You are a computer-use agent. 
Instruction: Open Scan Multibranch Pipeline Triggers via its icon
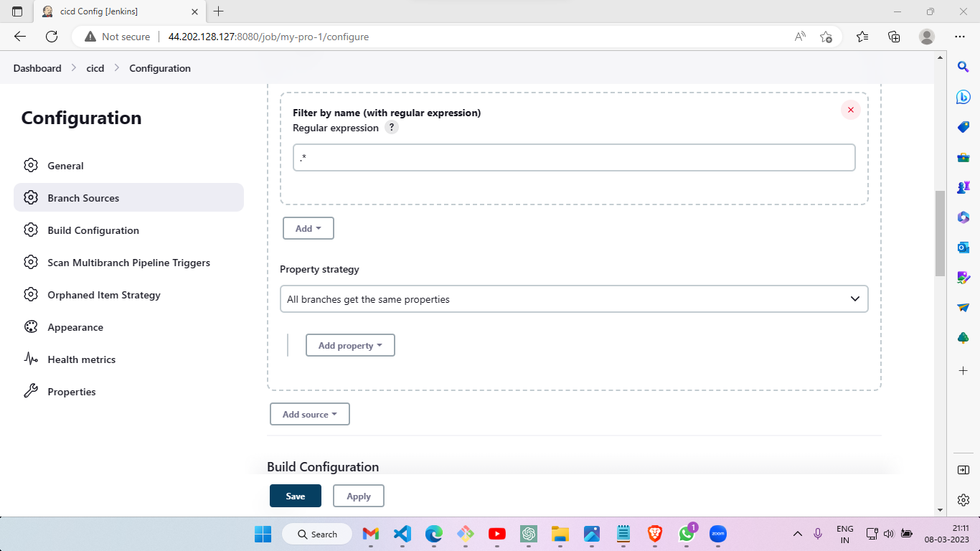click(31, 262)
